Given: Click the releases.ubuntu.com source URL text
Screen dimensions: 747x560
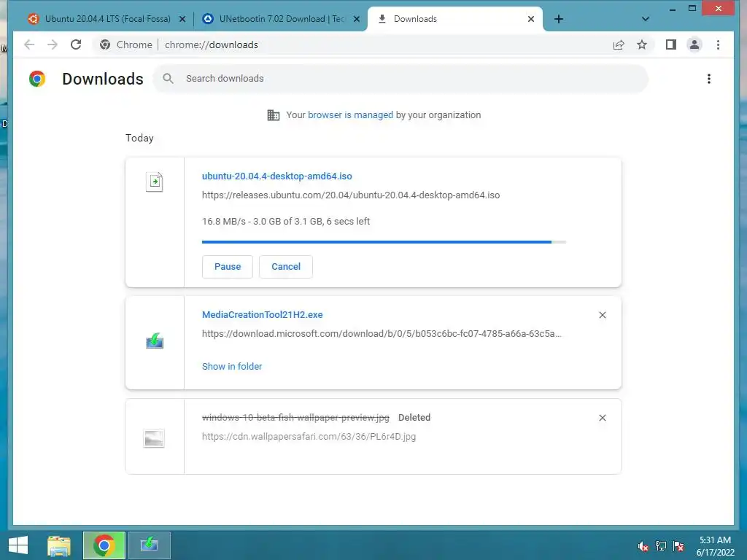Looking at the screenshot, I should [351, 195].
